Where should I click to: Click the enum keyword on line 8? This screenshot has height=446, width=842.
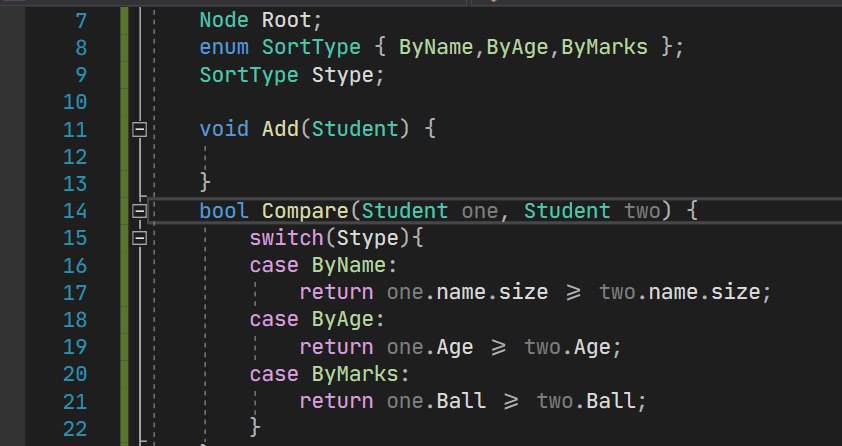[x=224, y=47]
